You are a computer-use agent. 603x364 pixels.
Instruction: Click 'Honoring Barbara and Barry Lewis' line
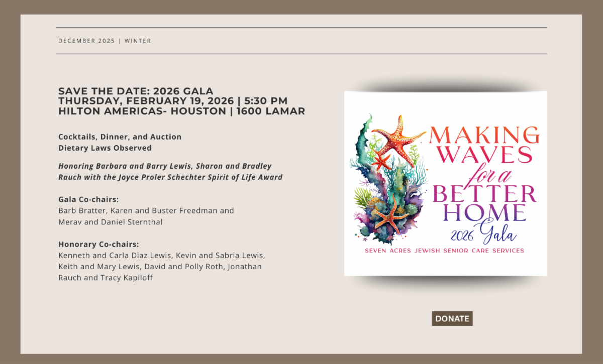pos(165,166)
